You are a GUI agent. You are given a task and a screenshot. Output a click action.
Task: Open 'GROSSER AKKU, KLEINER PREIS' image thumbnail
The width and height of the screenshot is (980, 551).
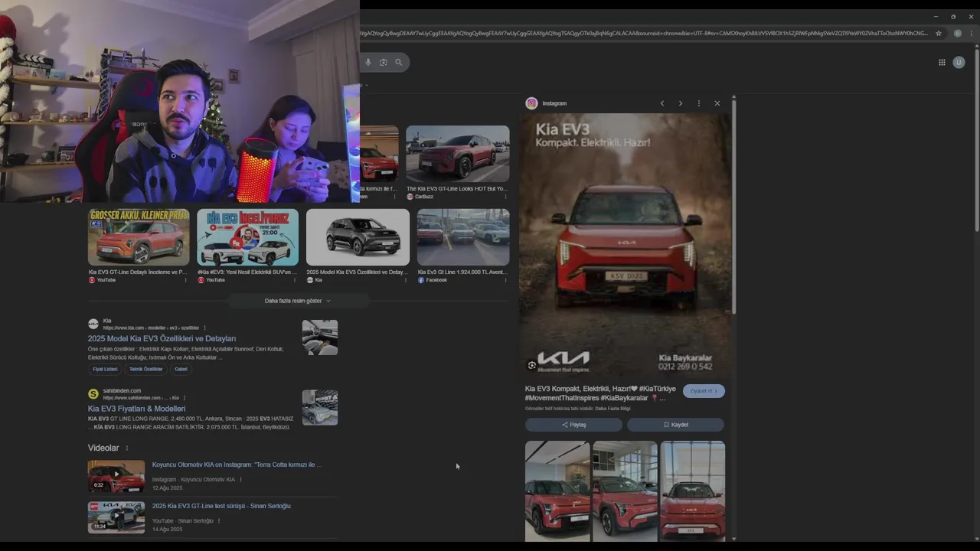(139, 237)
